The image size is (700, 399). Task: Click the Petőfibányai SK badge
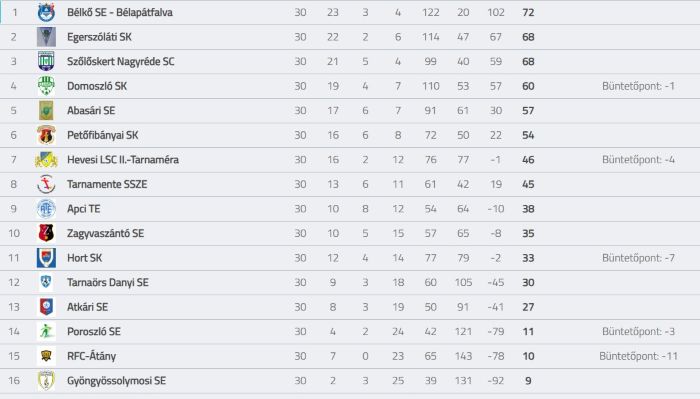46,135
